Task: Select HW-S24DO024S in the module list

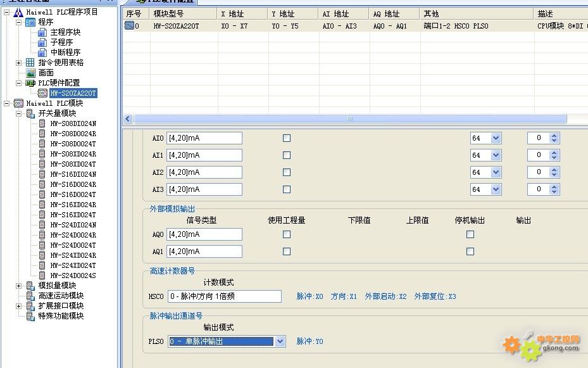Action: coord(73,276)
